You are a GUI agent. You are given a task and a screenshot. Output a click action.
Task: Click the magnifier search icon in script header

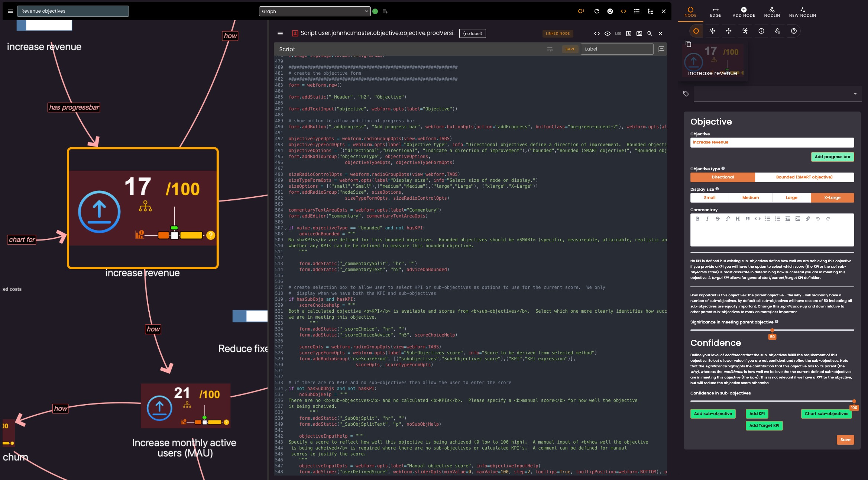coord(650,33)
